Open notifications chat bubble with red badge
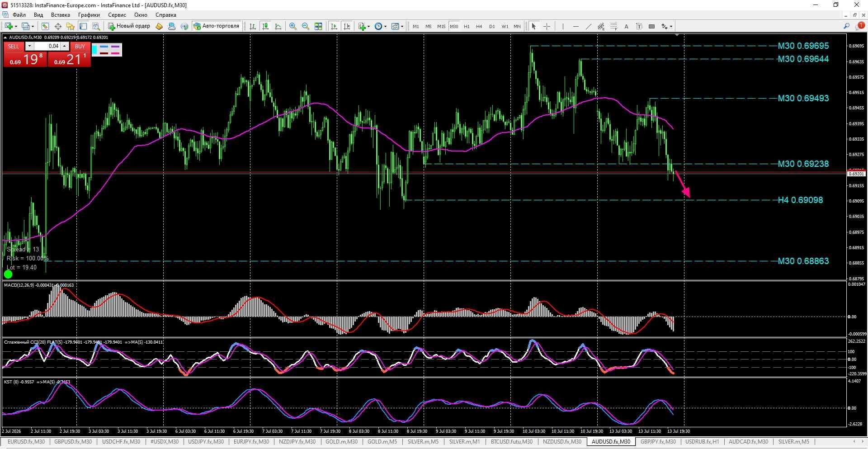The width and height of the screenshot is (868, 449). 859,26
